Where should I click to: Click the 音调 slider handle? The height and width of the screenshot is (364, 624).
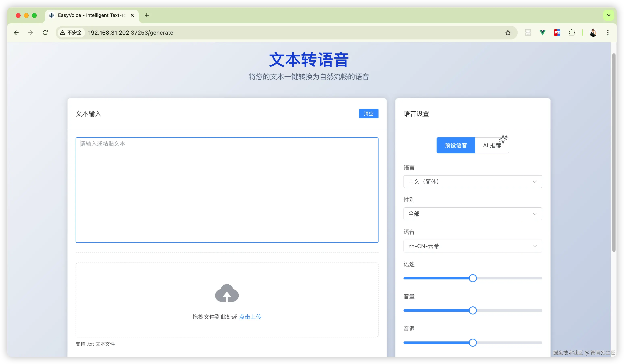(x=473, y=342)
